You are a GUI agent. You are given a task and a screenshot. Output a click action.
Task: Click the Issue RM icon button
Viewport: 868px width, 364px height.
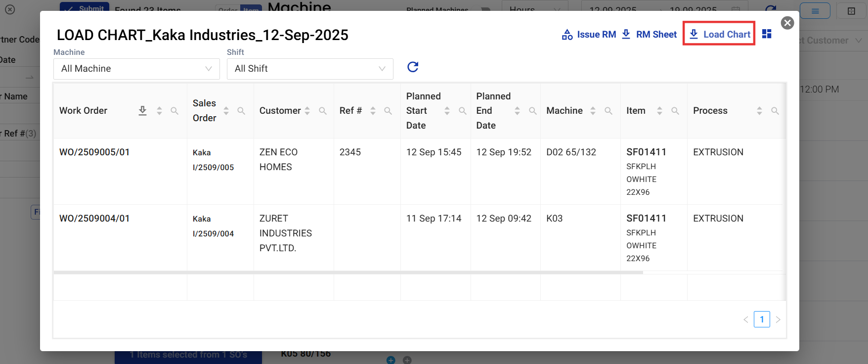(x=589, y=35)
